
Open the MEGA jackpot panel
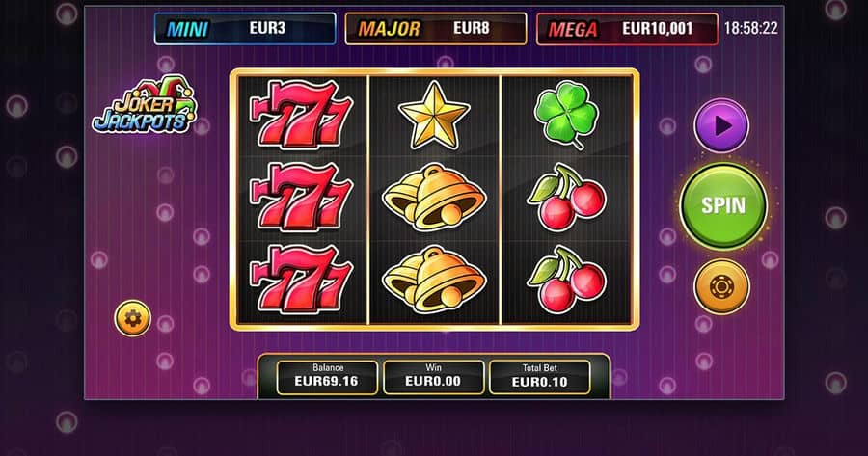pos(627,29)
